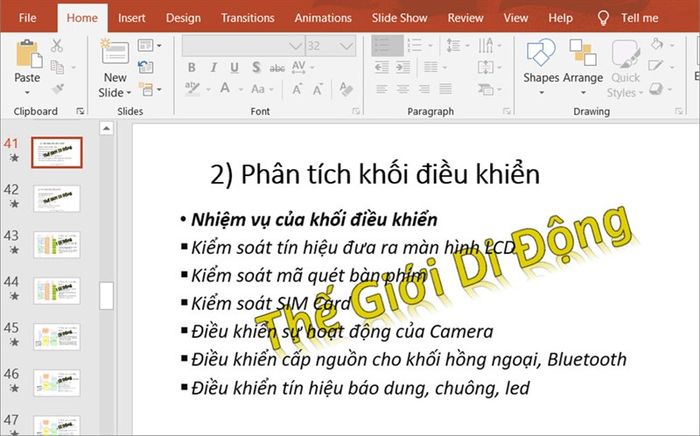Click thumbnail pane scroll-up arrow
This screenshot has width=700, height=436.
click(x=106, y=129)
